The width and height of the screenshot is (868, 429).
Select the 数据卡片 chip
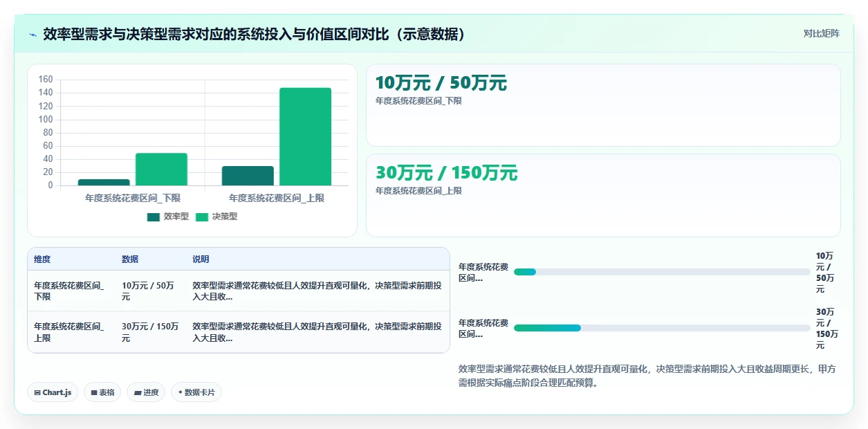196,392
